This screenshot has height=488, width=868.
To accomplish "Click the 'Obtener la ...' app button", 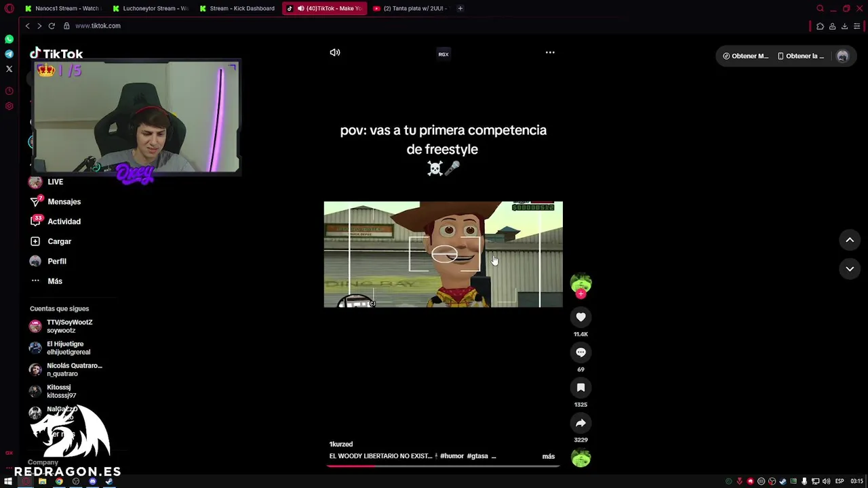I will click(801, 56).
